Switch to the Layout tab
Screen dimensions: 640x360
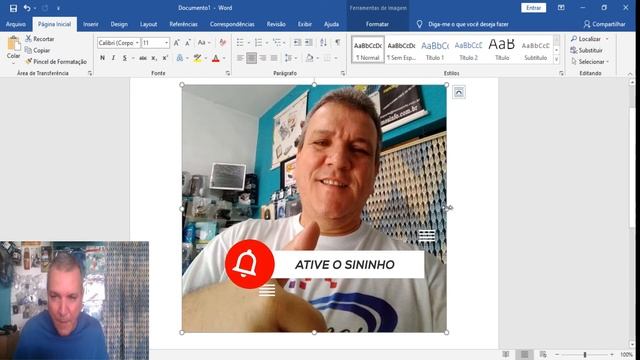[149, 24]
